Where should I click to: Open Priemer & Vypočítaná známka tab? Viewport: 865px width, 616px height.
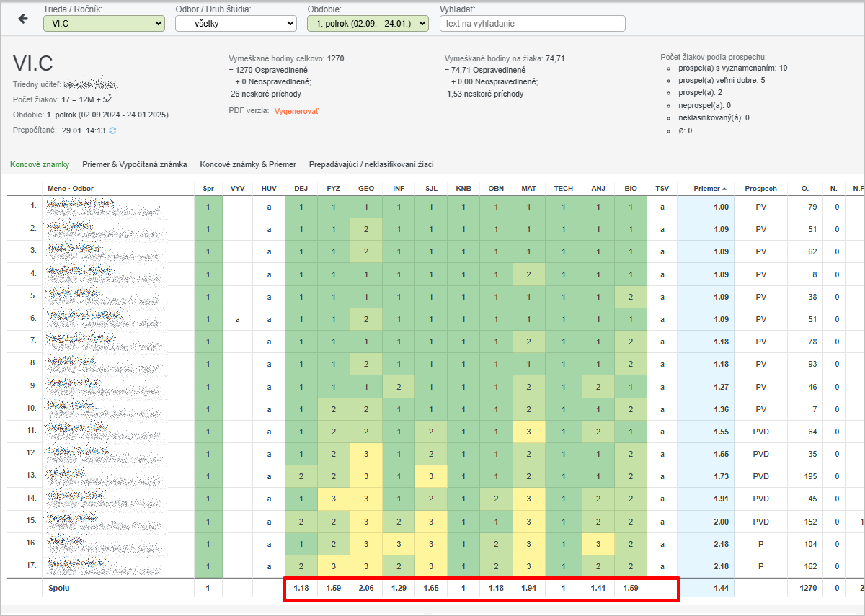tap(135, 164)
